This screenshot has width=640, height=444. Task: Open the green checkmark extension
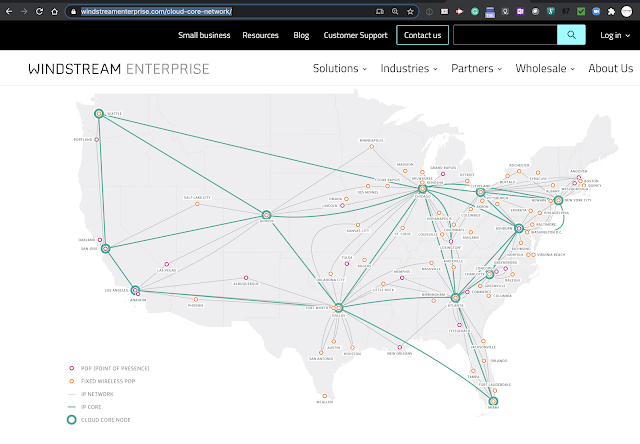[x=581, y=11]
